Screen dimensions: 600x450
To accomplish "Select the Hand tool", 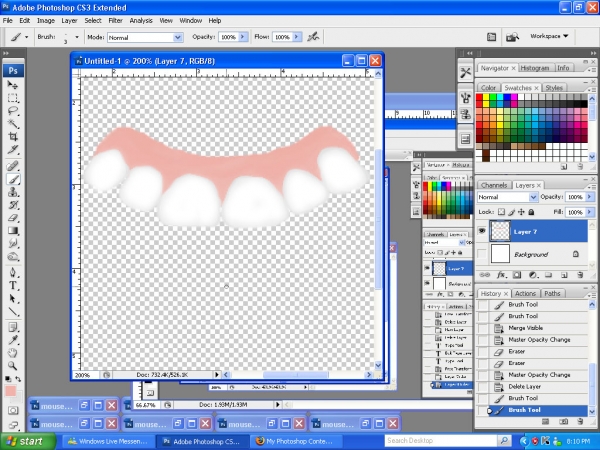I will (x=13, y=353).
